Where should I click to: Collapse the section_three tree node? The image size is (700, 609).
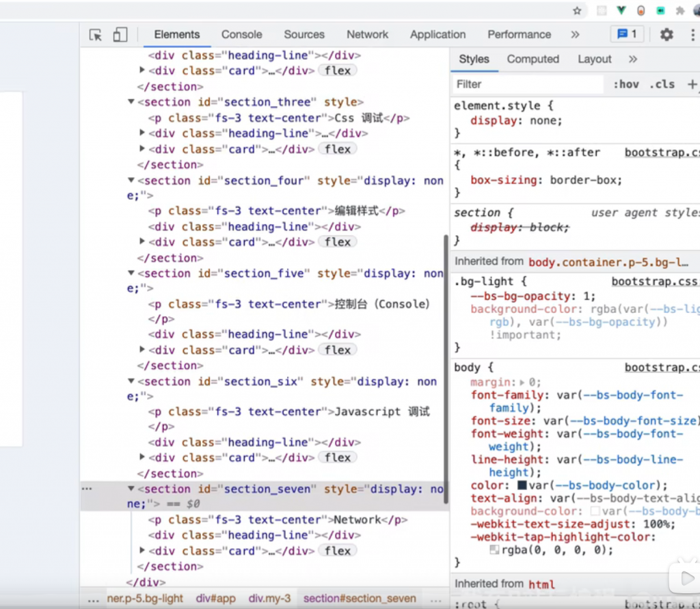(x=131, y=103)
